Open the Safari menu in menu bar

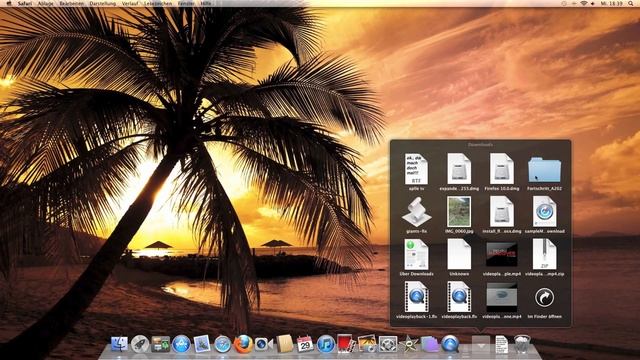coord(24,3)
